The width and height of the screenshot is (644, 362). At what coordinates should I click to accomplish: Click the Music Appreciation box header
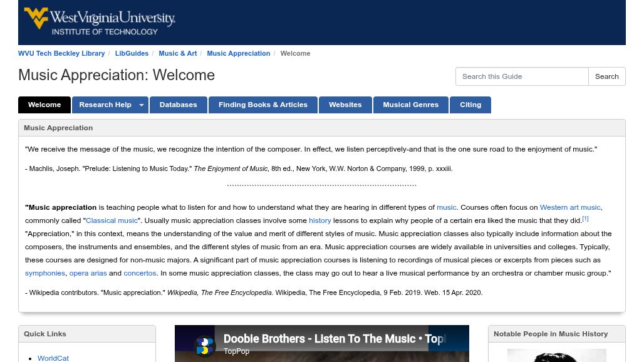321,128
